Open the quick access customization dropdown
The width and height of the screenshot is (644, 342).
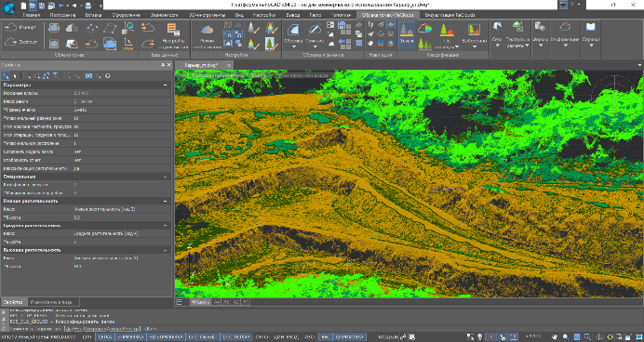tap(101, 6)
